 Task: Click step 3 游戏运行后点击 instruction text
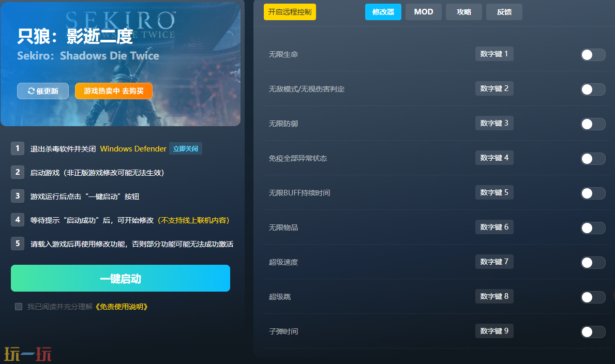(85, 196)
